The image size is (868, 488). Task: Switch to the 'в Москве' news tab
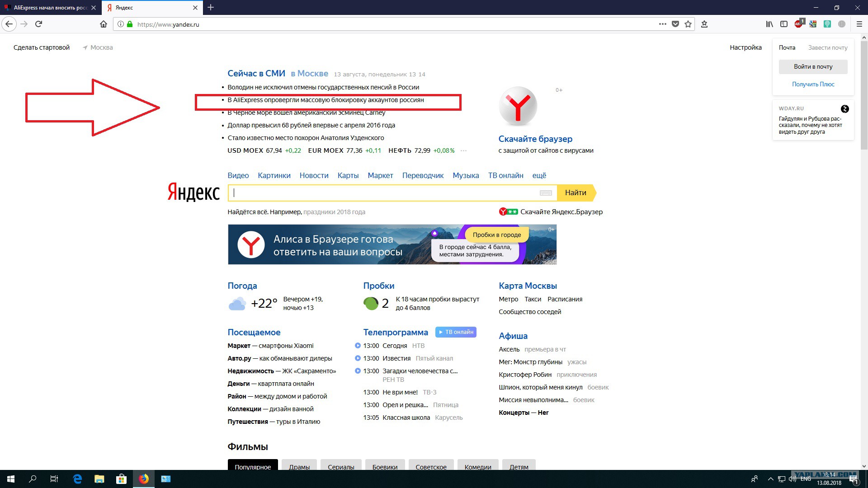(x=309, y=73)
